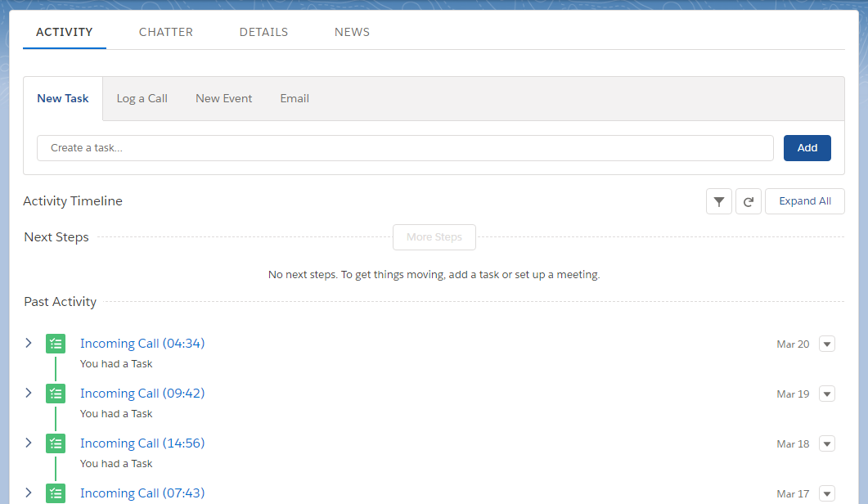Screen dimensions: 868x504
Task: Click the More Steps button
Action: (434, 237)
